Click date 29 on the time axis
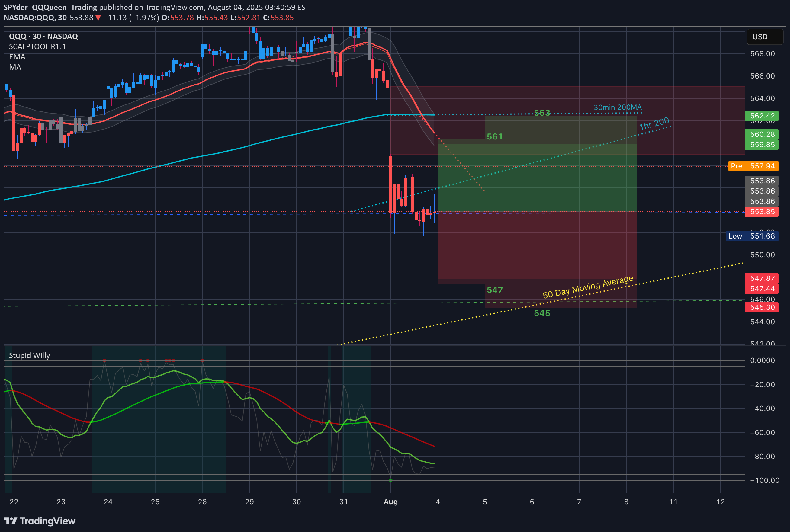 [249, 502]
